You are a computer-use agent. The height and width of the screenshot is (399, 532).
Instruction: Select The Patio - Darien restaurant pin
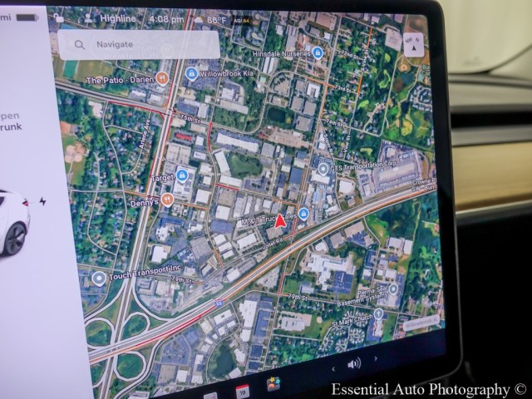tap(163, 79)
